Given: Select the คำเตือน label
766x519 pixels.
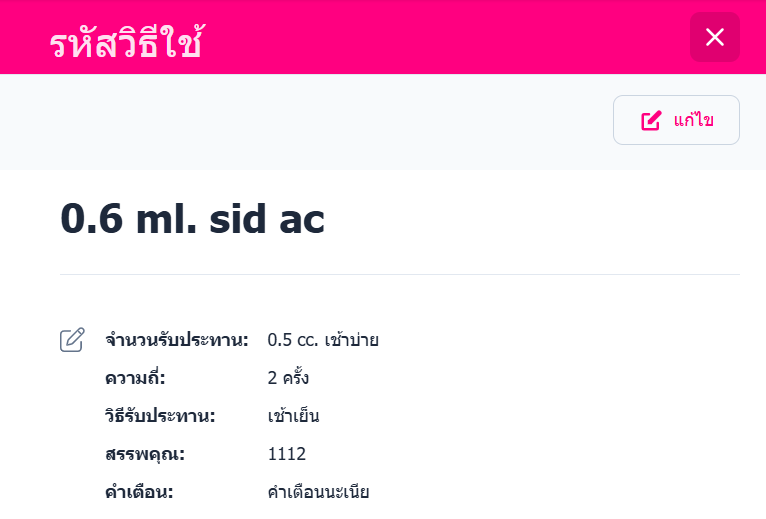Looking at the screenshot, I should pyautogui.click(x=139, y=492).
